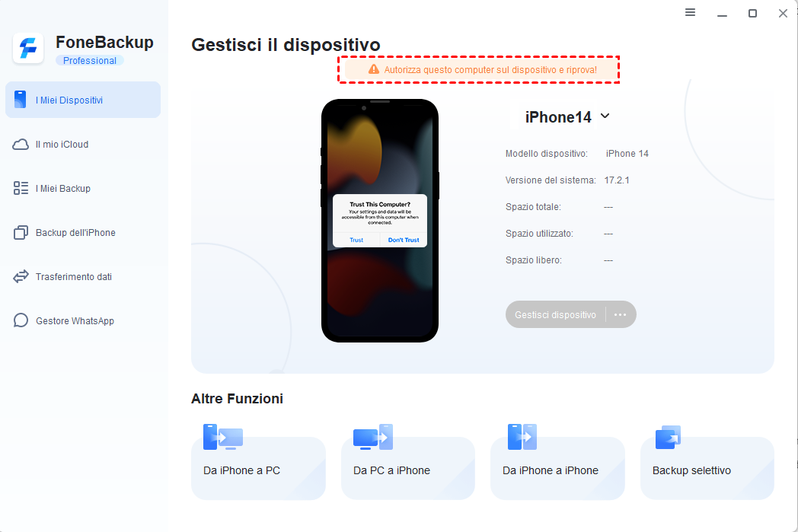
Task: Open Il mio iCloud cloud icon
Action: [21, 145]
